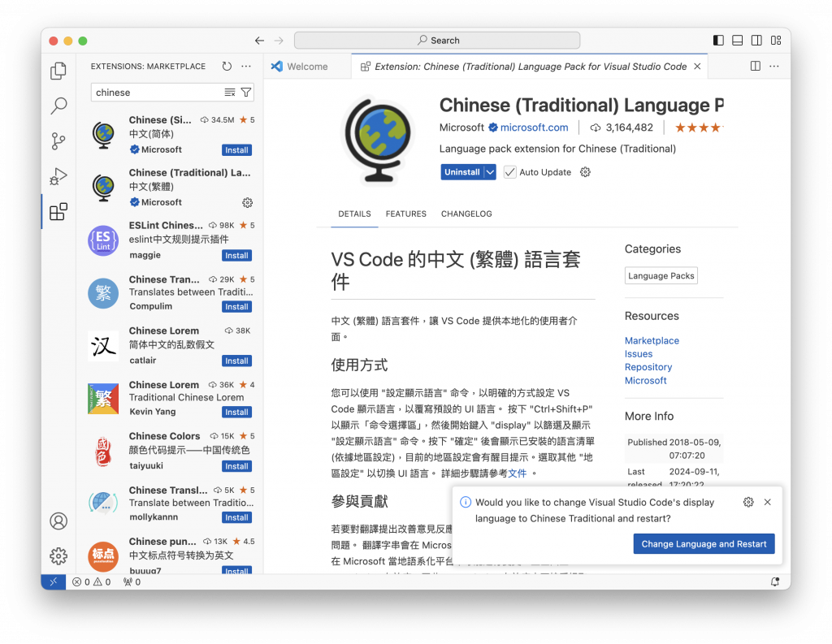This screenshot has width=832, height=644.
Task: Open the microsoft.com publisher link
Action: tap(535, 128)
